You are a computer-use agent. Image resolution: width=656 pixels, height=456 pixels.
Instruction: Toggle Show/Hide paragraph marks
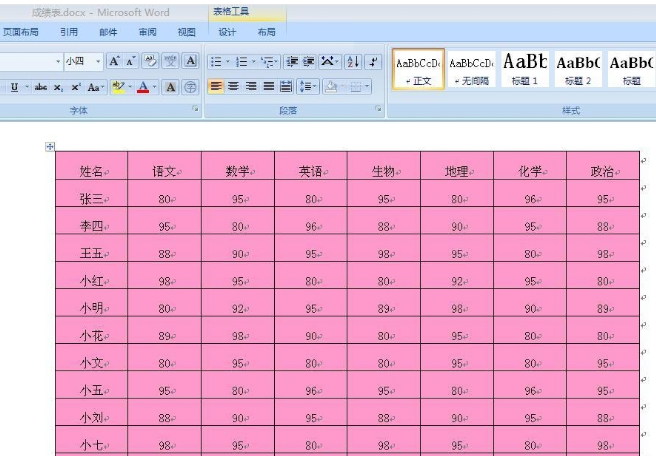click(x=373, y=62)
